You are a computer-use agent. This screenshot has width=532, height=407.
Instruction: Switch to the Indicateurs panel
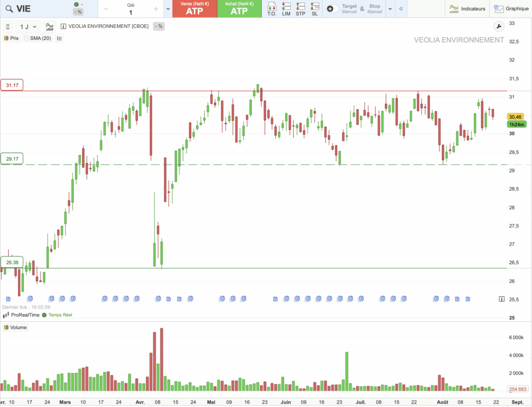467,9
